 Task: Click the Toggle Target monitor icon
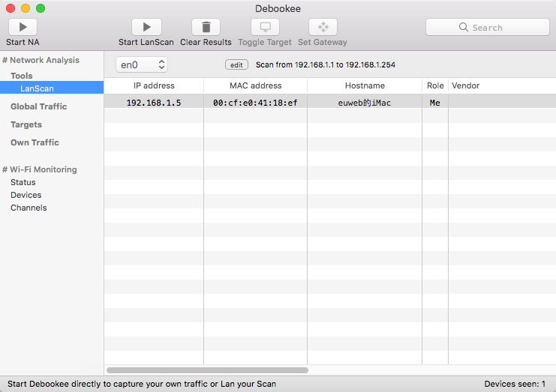pos(265,27)
